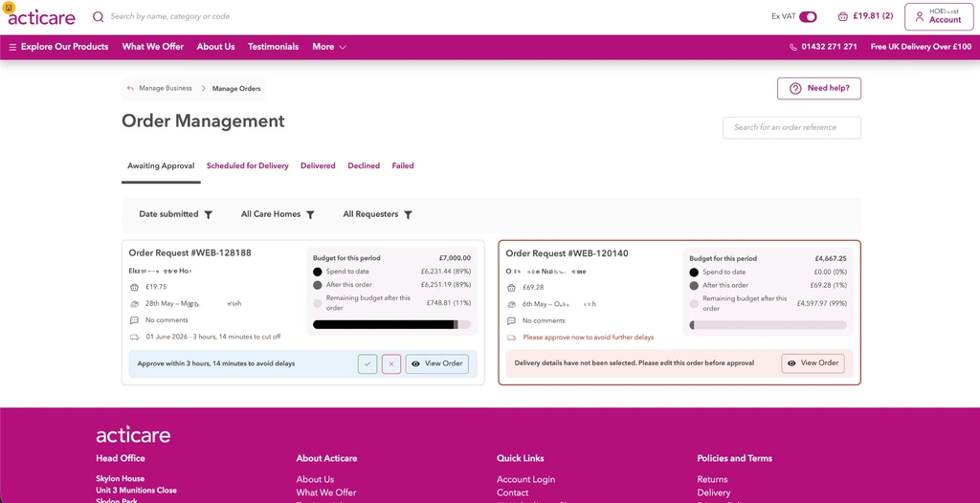Click footer About Us link
This screenshot has height=503, width=980.
pos(315,480)
